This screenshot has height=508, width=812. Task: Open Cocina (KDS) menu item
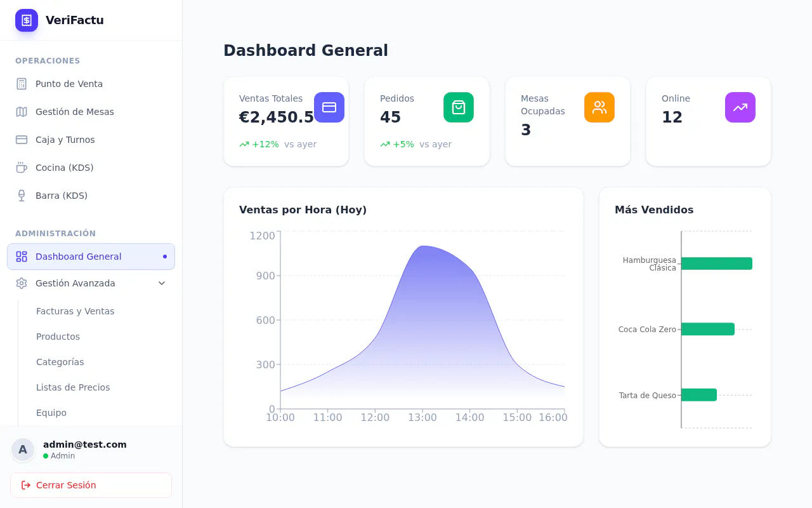pos(91,168)
